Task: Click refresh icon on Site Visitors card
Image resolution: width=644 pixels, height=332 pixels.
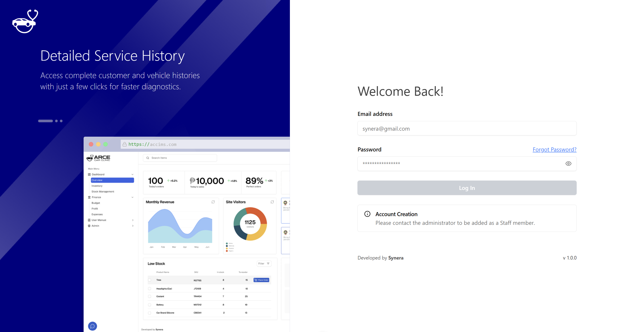Action: [272, 202]
